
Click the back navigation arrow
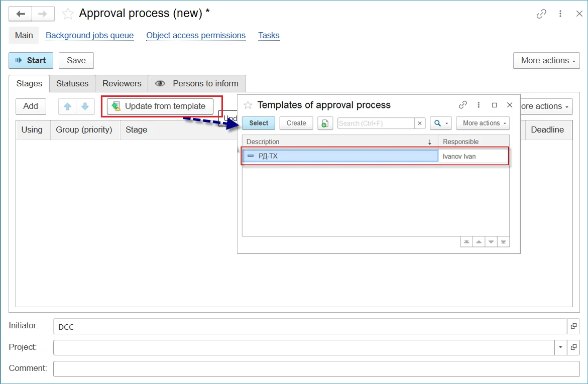point(21,14)
